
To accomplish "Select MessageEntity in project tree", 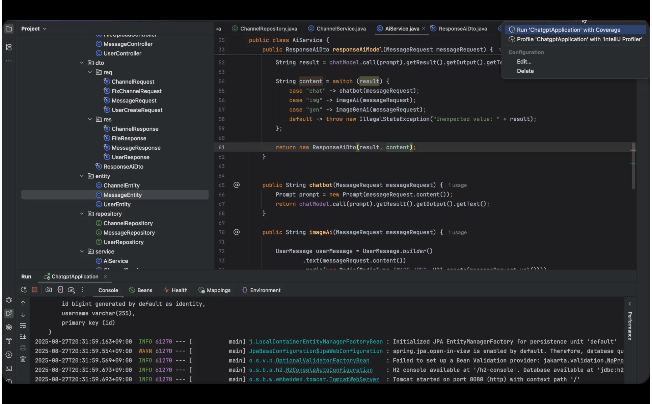I will click(115, 195).
